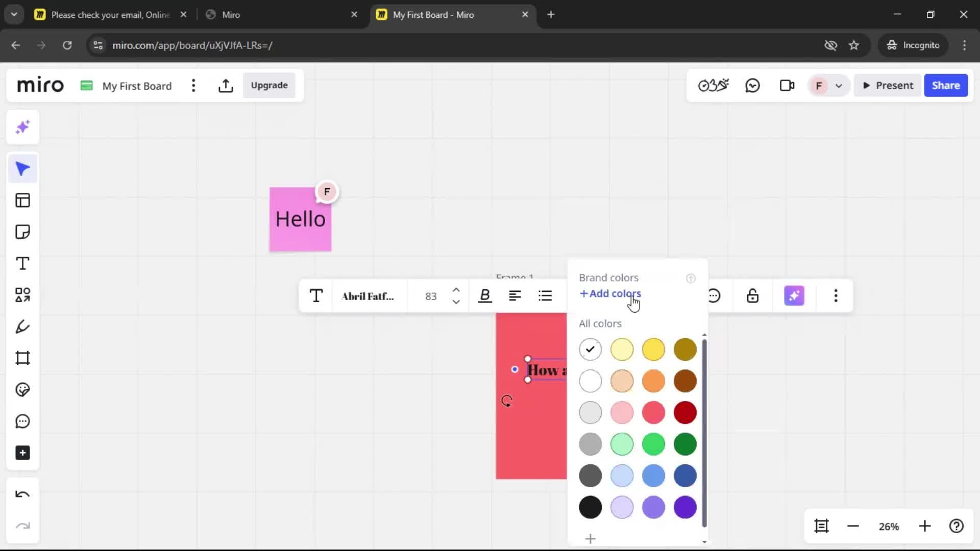
Task: Open the font family dropdown Abril Fatface
Action: 367,296
